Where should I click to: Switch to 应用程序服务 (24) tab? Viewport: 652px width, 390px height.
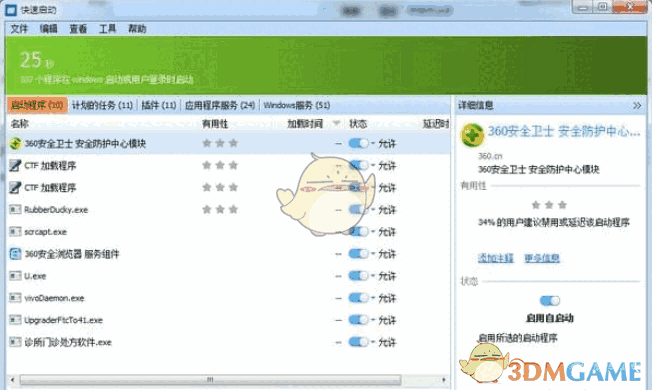point(220,105)
